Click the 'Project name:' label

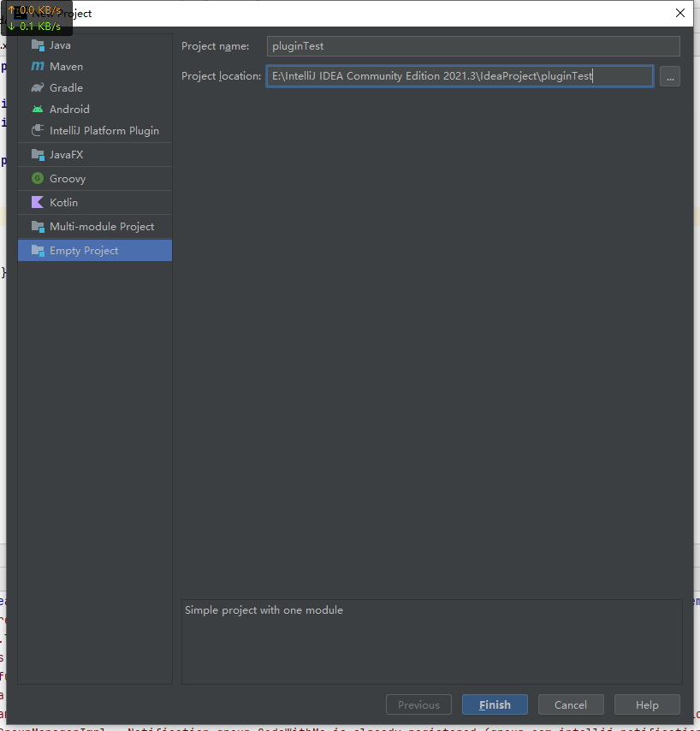click(216, 46)
